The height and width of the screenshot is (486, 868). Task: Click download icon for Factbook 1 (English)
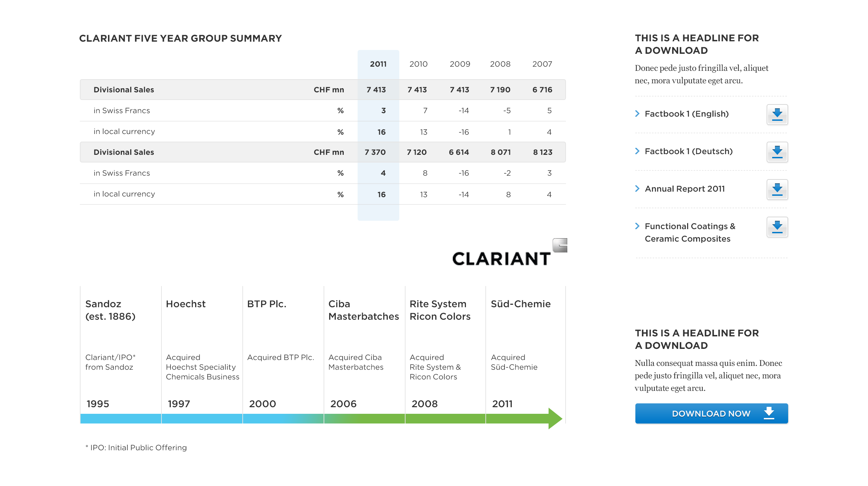coord(777,115)
